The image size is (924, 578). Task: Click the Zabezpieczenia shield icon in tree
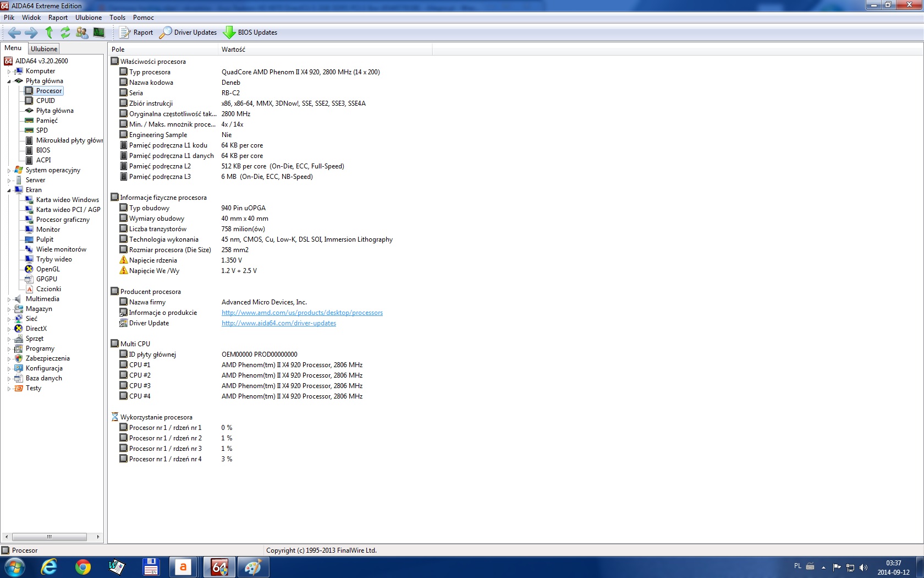[19, 358]
